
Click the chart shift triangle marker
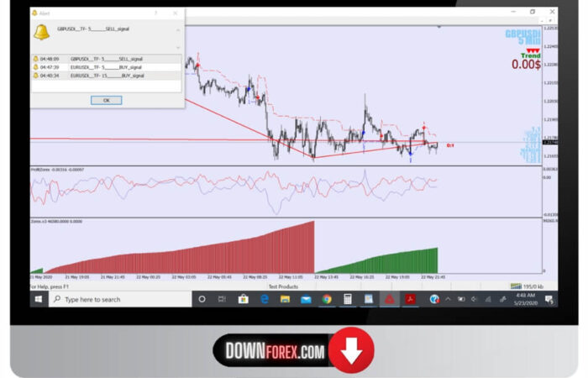438,27
